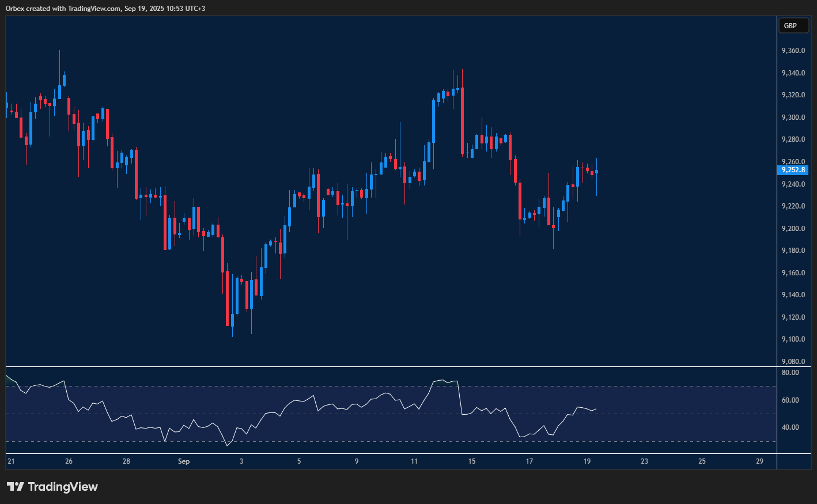This screenshot has width=817, height=504.
Task: Open the GBP currency selector
Action: coord(793,25)
